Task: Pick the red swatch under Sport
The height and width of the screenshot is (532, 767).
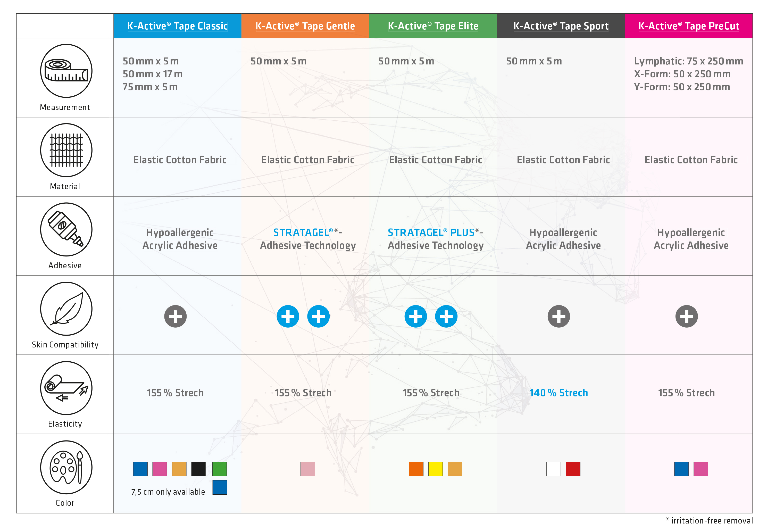Action: [573, 469]
